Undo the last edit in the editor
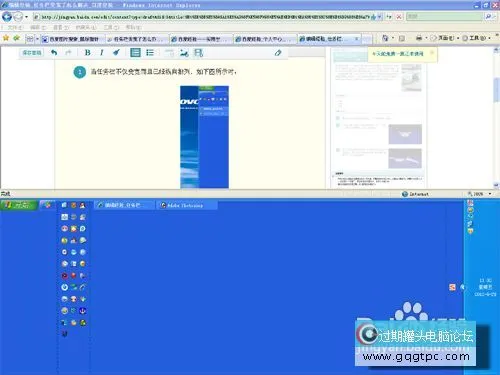The height and width of the screenshot is (375, 500). click(54, 52)
